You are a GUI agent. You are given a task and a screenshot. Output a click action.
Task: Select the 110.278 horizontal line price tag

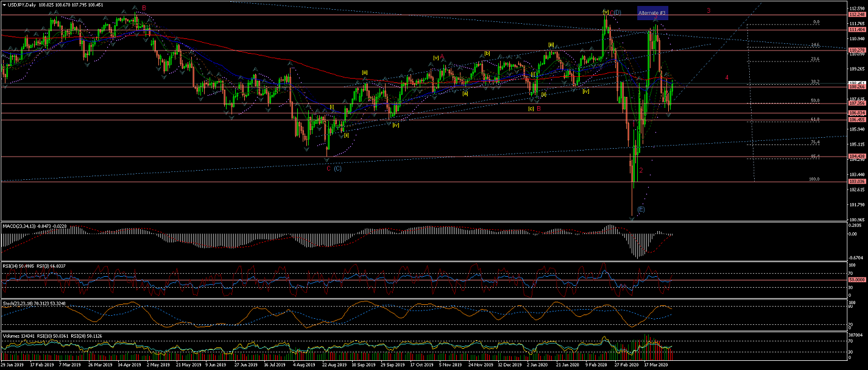(x=856, y=49)
